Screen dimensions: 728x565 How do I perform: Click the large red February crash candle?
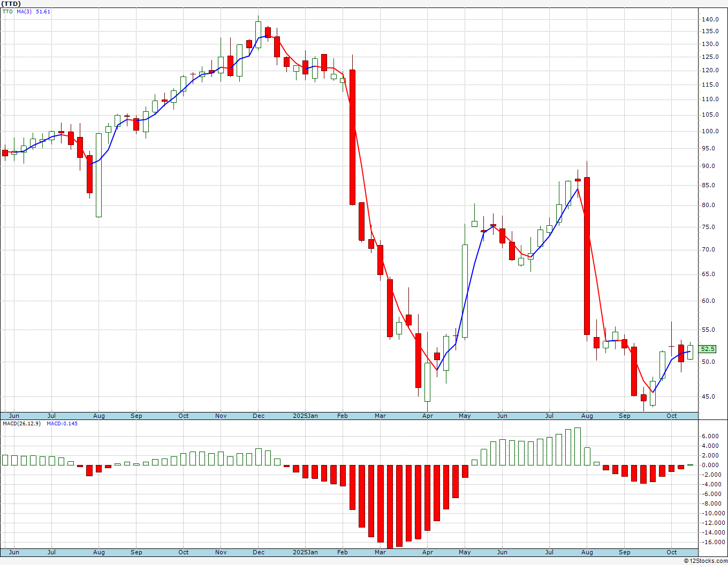coord(352,137)
